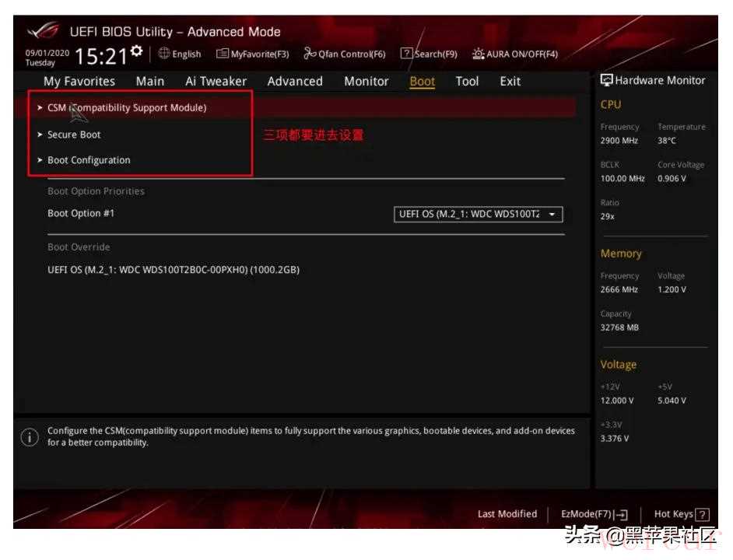Expand the Boot Configuration submenu

pos(89,160)
